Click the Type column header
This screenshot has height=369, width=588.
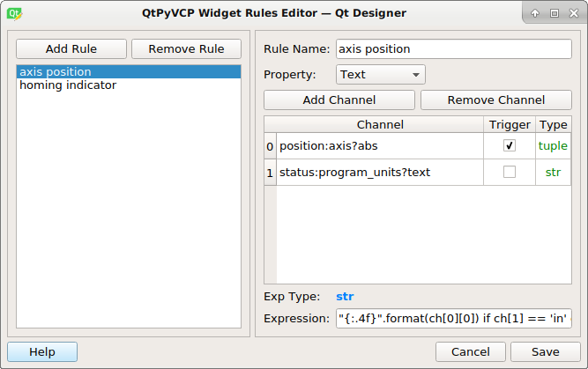point(553,124)
